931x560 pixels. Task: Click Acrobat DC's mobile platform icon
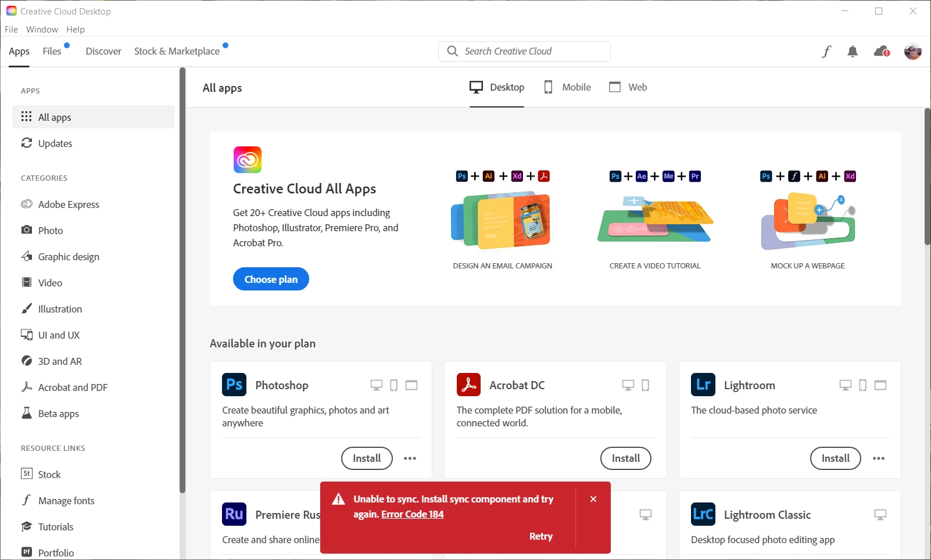pyautogui.click(x=645, y=385)
